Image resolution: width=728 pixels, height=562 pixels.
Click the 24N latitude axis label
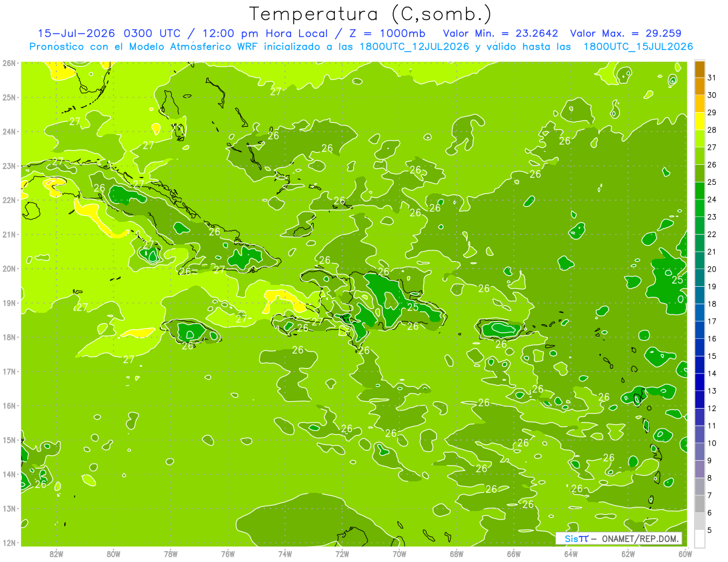click(9, 132)
